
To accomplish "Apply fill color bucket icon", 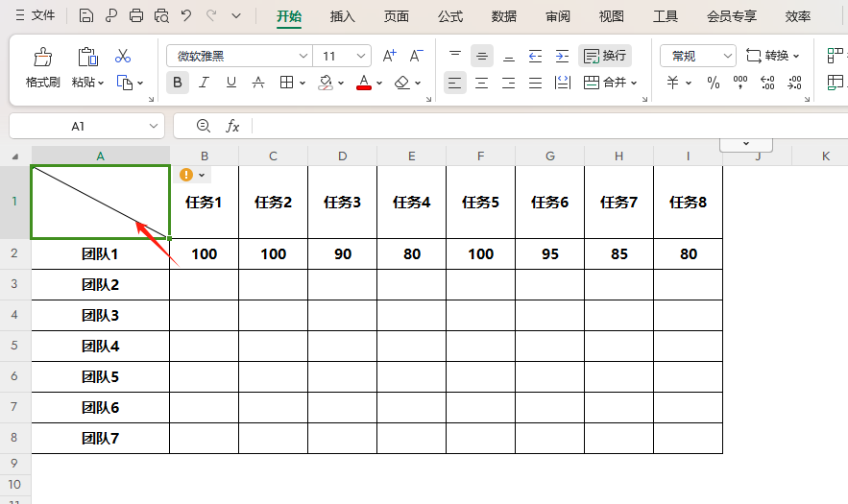I will point(326,83).
